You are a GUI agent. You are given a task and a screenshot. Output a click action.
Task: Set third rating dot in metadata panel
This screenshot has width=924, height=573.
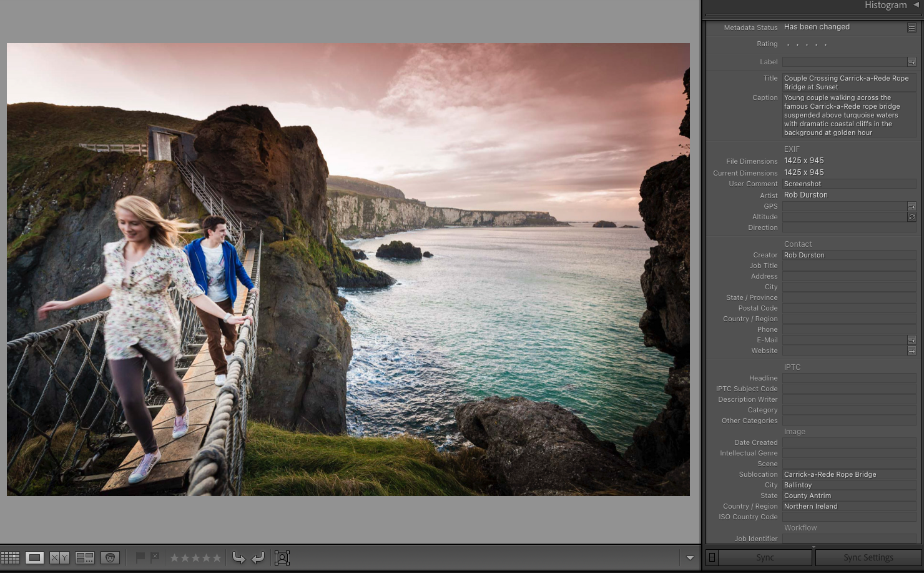click(807, 44)
